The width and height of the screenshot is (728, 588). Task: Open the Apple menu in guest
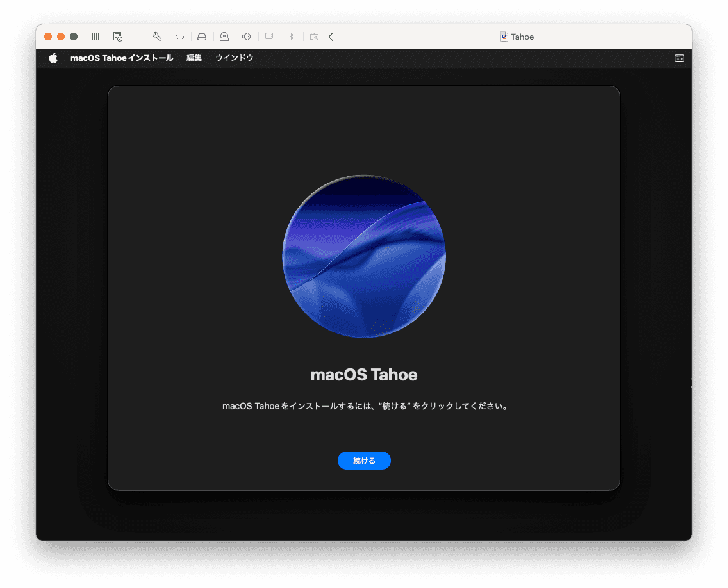tap(53, 58)
